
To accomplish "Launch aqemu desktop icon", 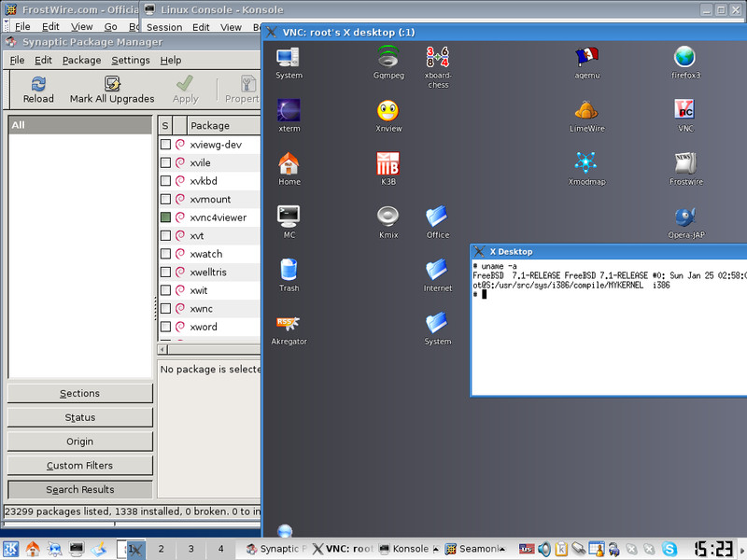I will click(586, 57).
